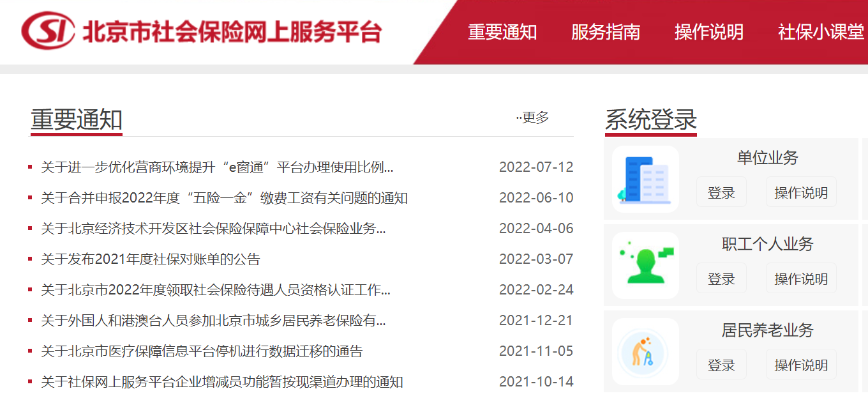Open the 重要通知 navigation menu item
Image resolution: width=868 pixels, height=405 pixels.
click(x=502, y=32)
